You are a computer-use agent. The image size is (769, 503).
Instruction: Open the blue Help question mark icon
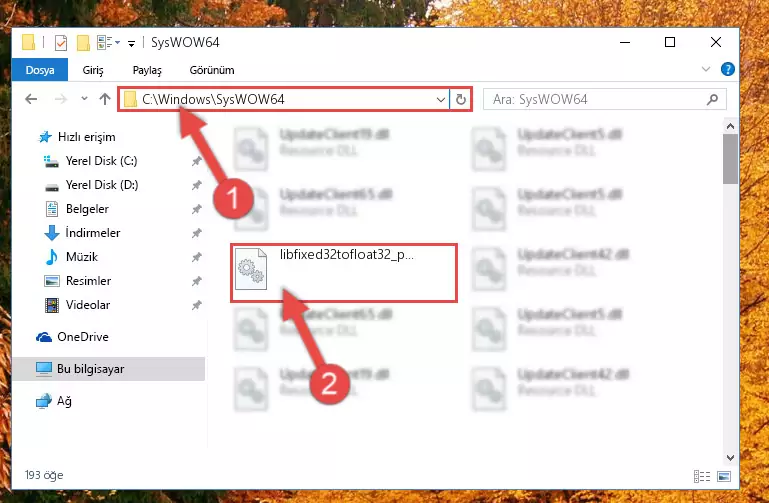click(727, 69)
